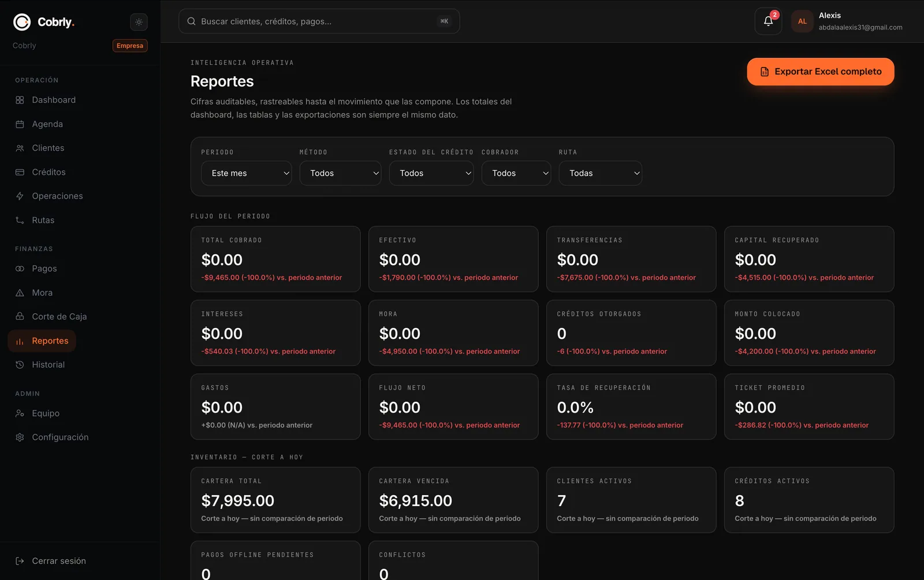Click the Configuración gear icon

20,437
